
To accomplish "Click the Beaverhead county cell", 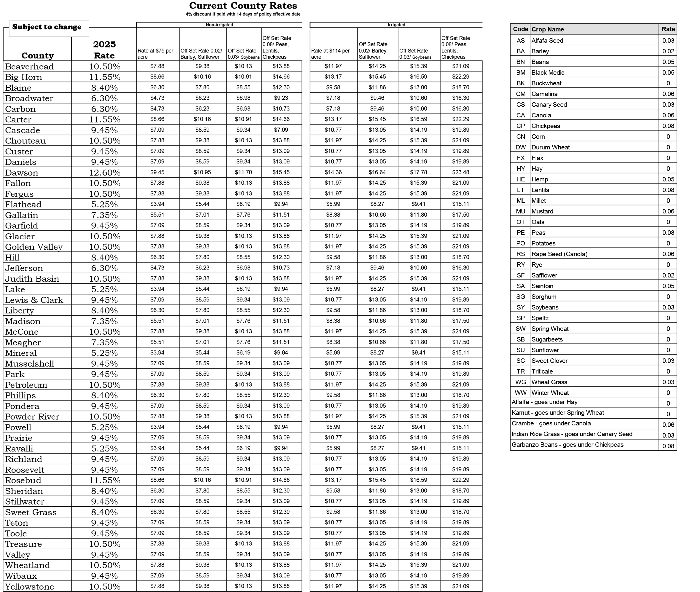I will (x=30, y=66).
